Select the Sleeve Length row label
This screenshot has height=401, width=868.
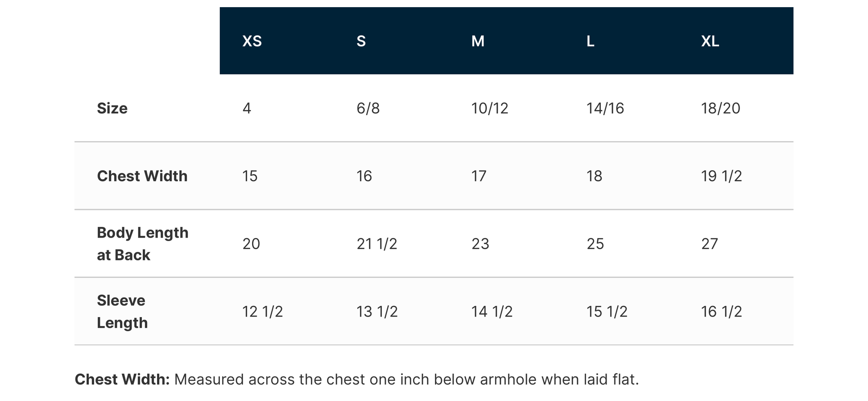pos(122,312)
